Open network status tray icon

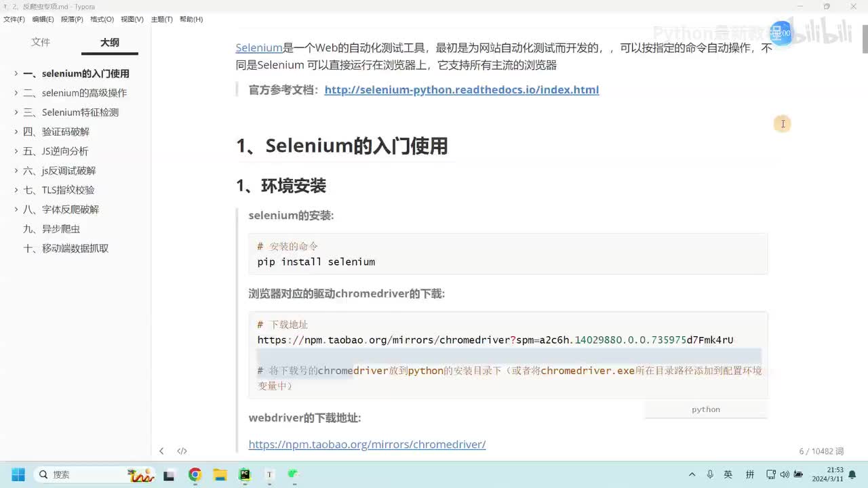(771, 474)
